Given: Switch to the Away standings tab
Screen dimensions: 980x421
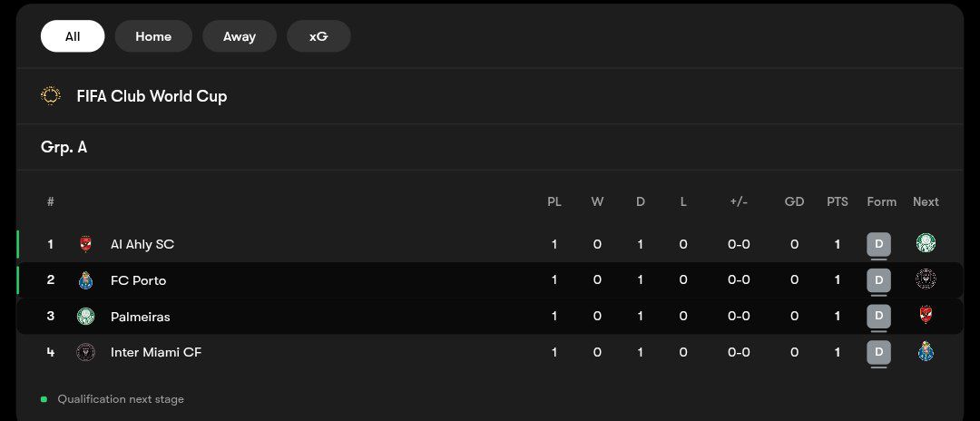Looking at the screenshot, I should pyautogui.click(x=240, y=36).
